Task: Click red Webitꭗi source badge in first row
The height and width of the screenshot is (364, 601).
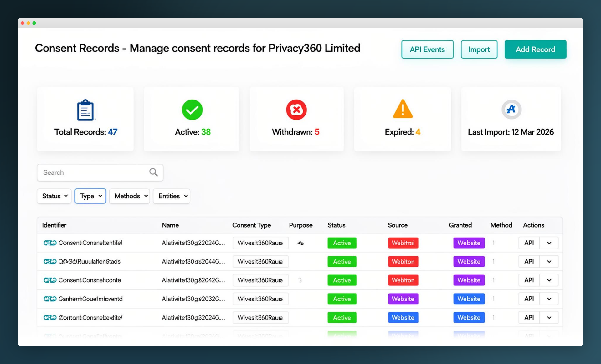Action: point(403,243)
